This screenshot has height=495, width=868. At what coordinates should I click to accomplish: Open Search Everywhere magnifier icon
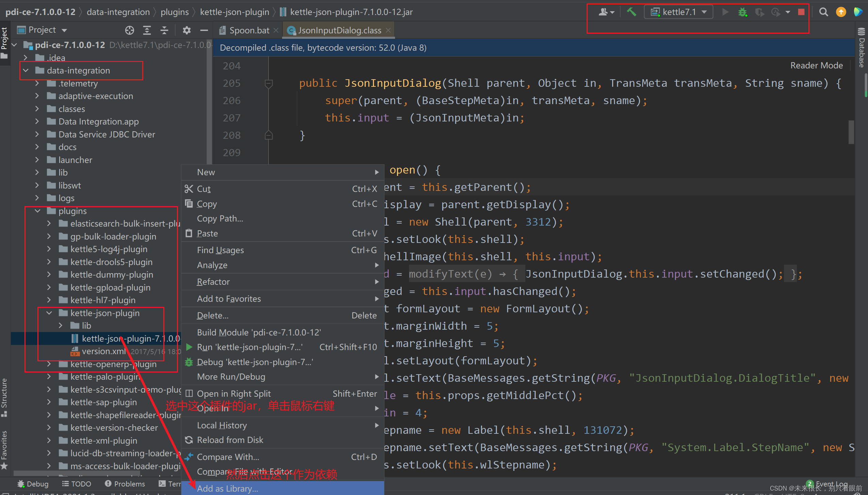[x=823, y=12]
